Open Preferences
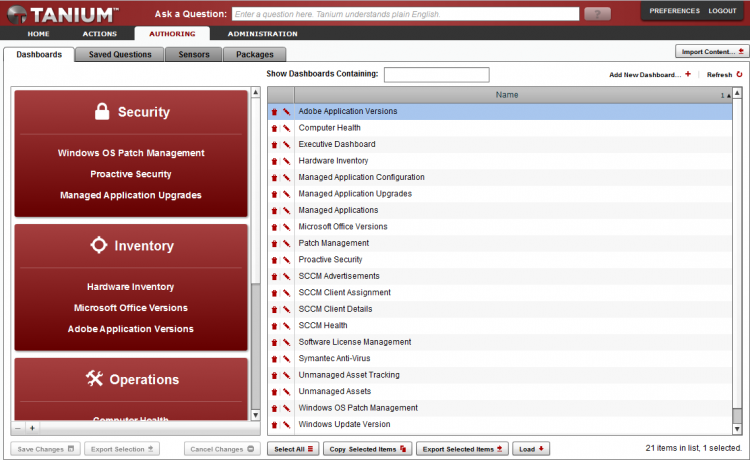Screen dimensions: 750x460 [674, 11]
